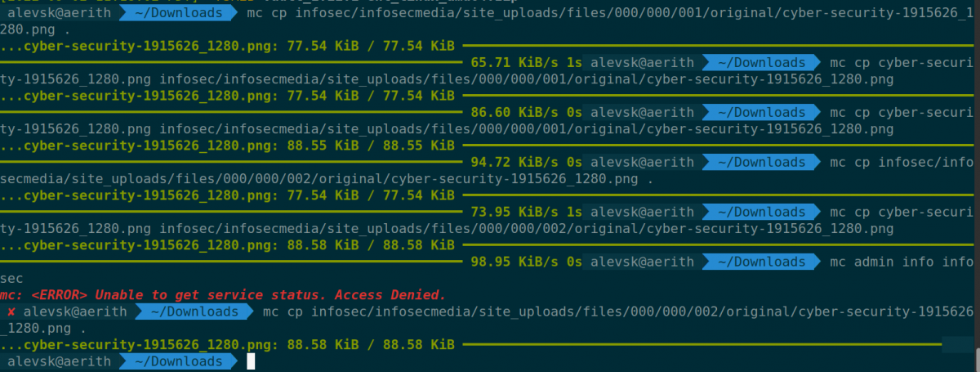The image size is (980, 372).
Task: Click the '98.95 KiB/s 0s' transfer speed
Action: tap(527, 262)
